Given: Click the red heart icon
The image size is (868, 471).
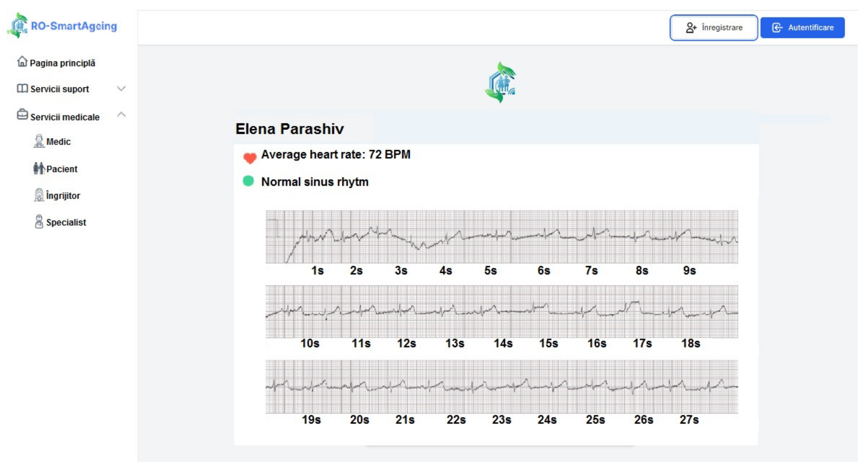Looking at the screenshot, I should tap(250, 157).
